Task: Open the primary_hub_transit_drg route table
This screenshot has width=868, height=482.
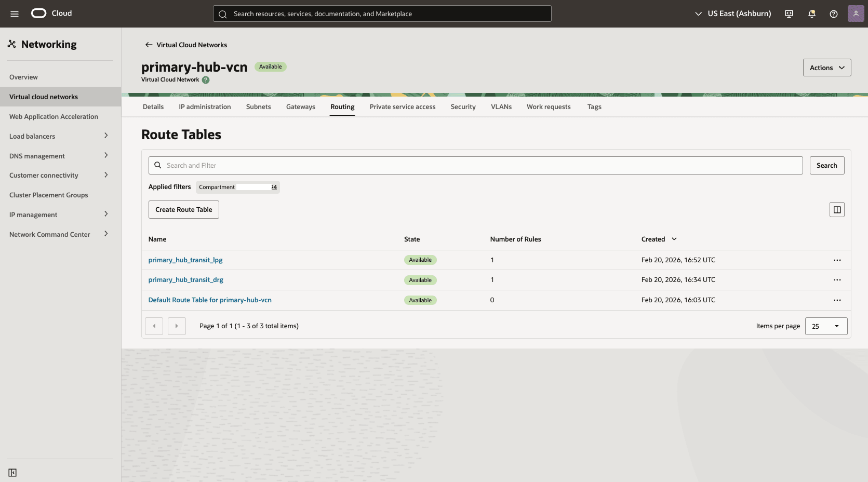Action: point(185,279)
